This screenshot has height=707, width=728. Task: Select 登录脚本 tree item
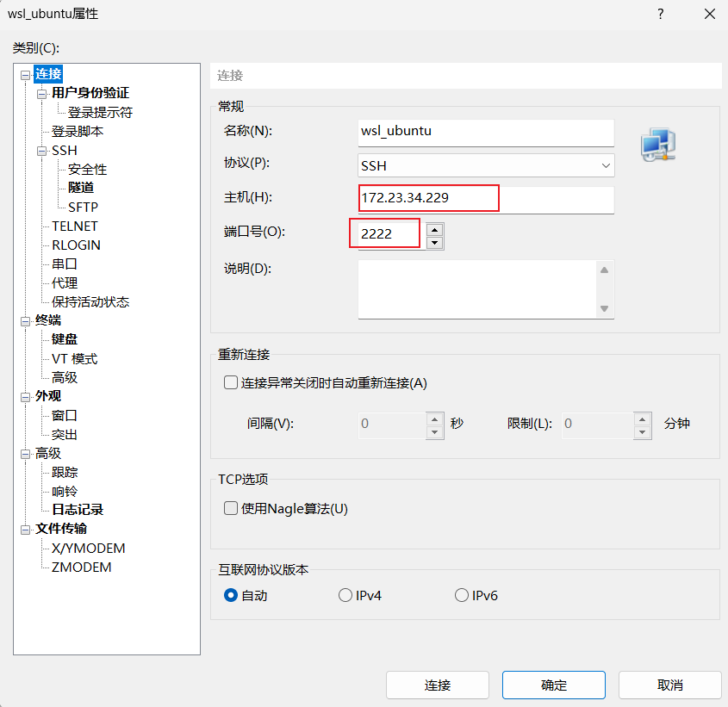click(x=78, y=132)
